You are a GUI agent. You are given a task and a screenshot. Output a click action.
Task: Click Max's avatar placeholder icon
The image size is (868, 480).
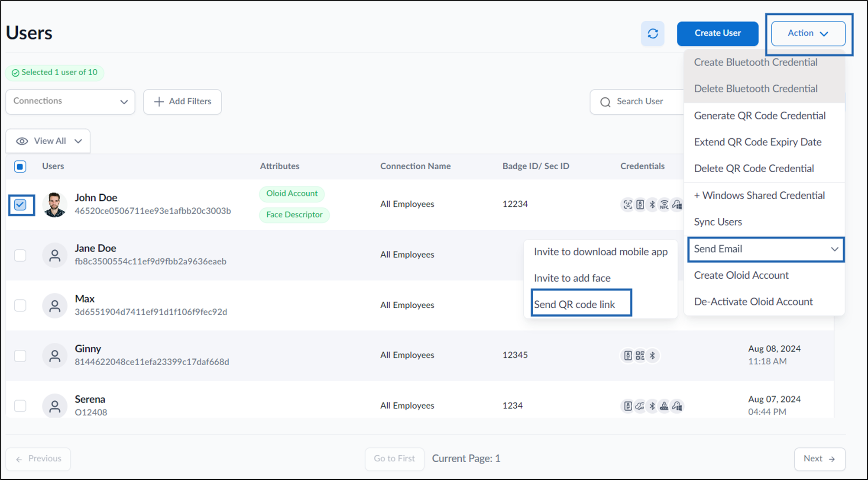coord(55,306)
